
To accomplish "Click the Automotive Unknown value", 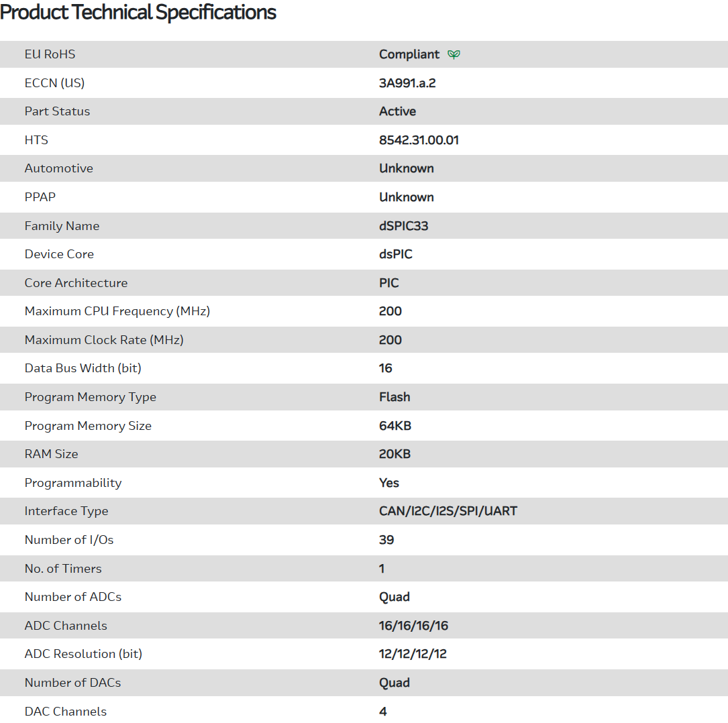I will pyautogui.click(x=406, y=168).
